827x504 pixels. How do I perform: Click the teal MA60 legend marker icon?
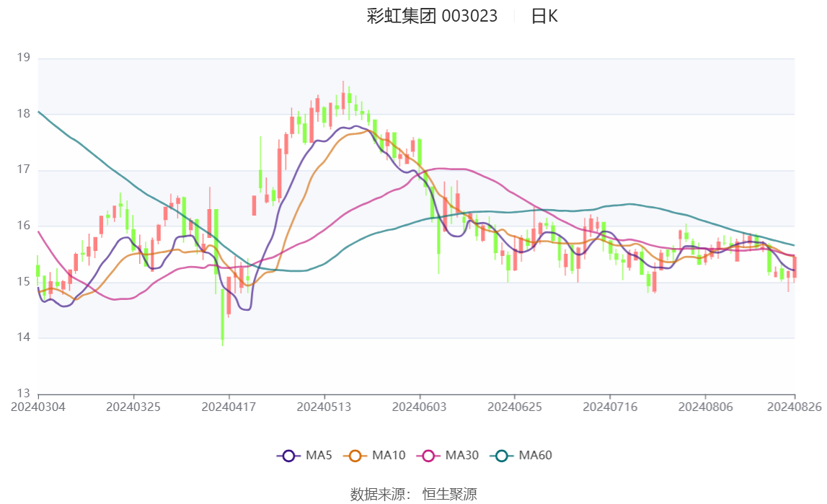tap(502, 456)
